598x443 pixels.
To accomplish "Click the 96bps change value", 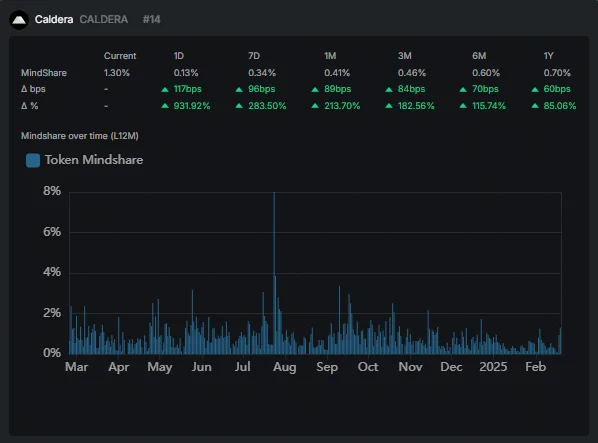I will (x=262, y=89).
